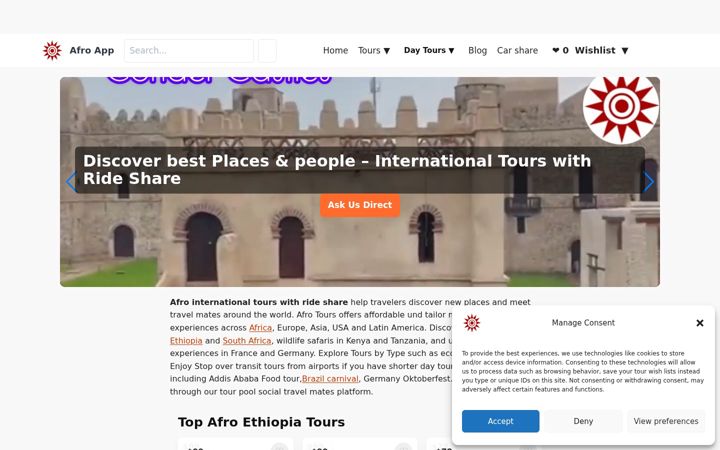Screen dimensions: 720x450
Task: Open the Afro App brand link
Action: point(91,51)
